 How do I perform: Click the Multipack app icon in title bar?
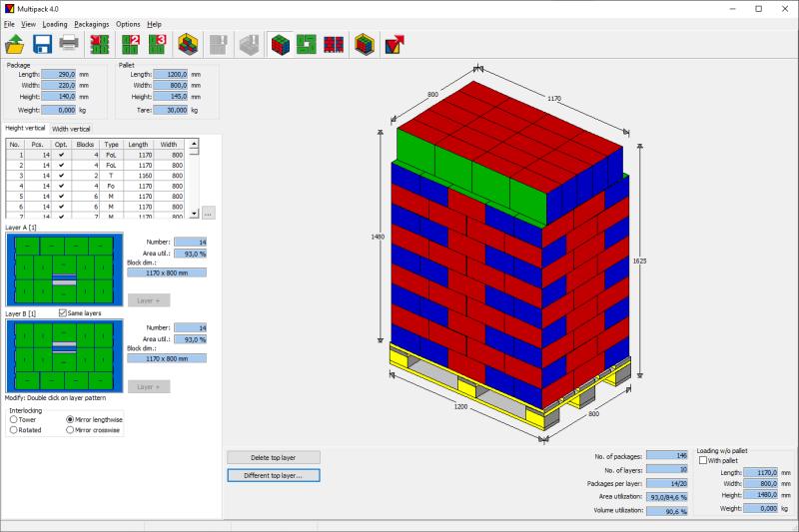(9, 9)
